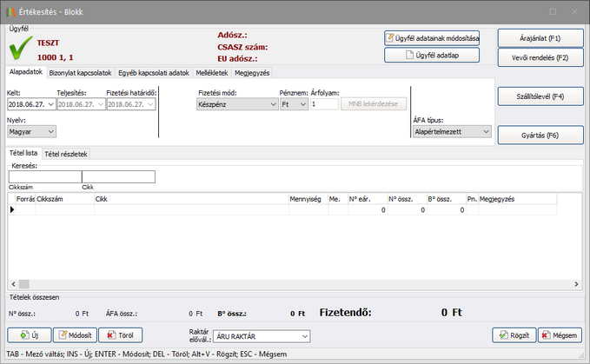The image size is (590, 364).
Task: Click the Árajánlat (F1) button
Action: (x=540, y=38)
